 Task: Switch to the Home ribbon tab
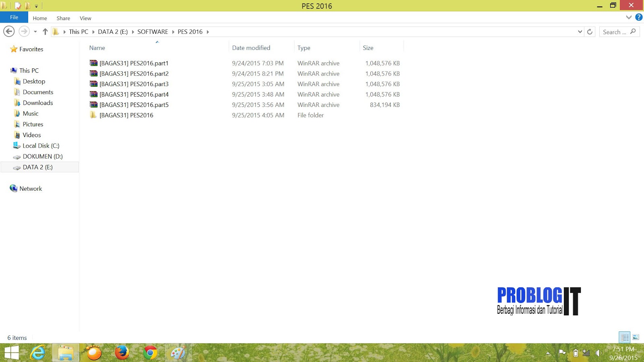[40, 18]
